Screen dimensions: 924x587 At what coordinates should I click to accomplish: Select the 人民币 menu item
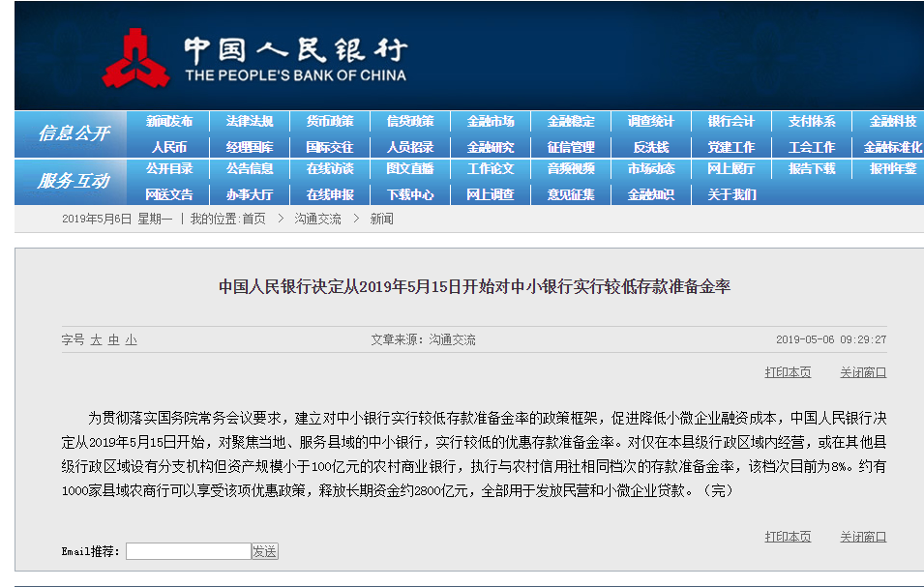(169, 147)
